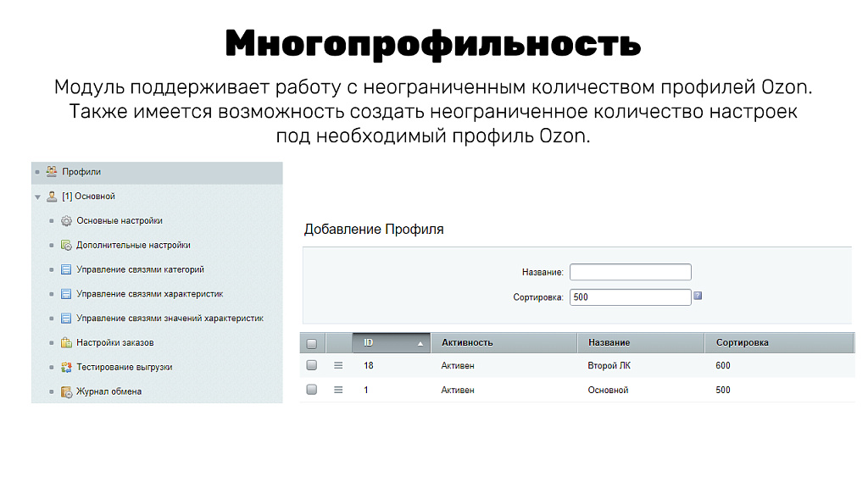Screen dimensions: 868x488
Task: Check the checkbox on the Основной row
Action: 310,388
